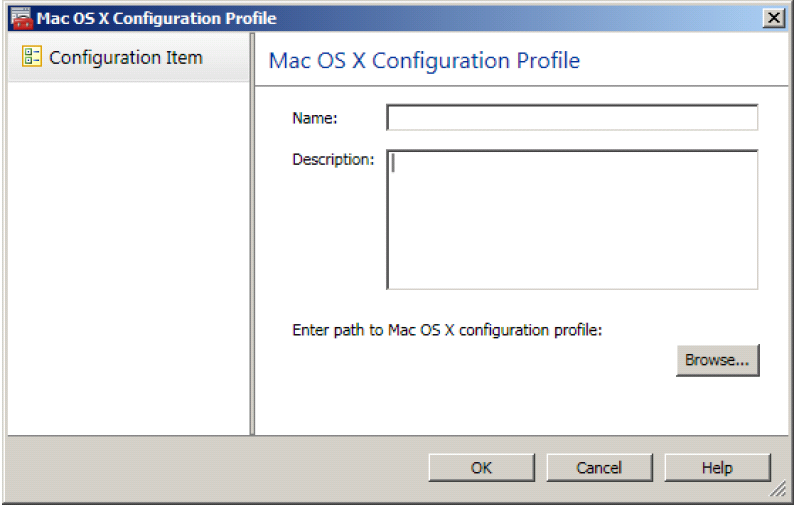Screen dimensions: 794x506
Task: Click the application icon in title bar
Action: coord(20,19)
